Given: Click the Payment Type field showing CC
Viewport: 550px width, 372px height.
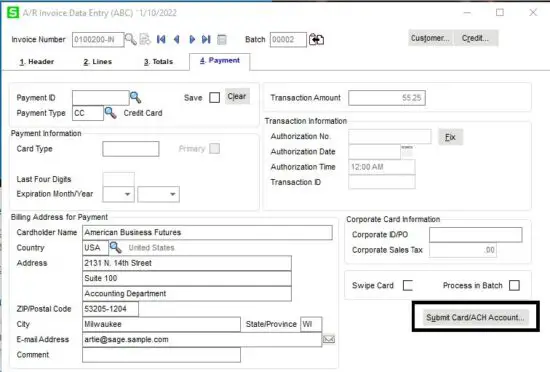Looking at the screenshot, I should pos(88,113).
